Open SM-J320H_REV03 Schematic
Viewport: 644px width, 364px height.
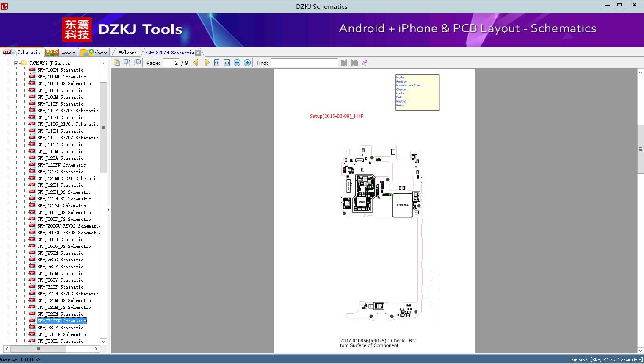[68, 294]
